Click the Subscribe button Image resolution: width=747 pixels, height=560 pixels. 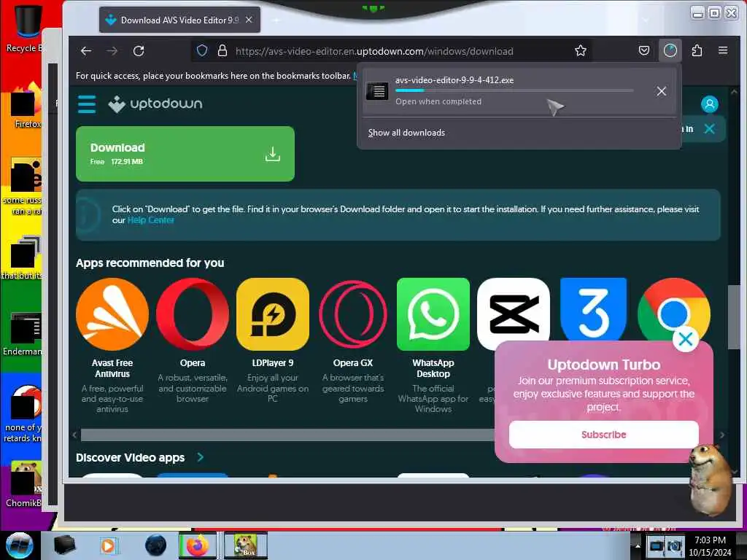(603, 435)
